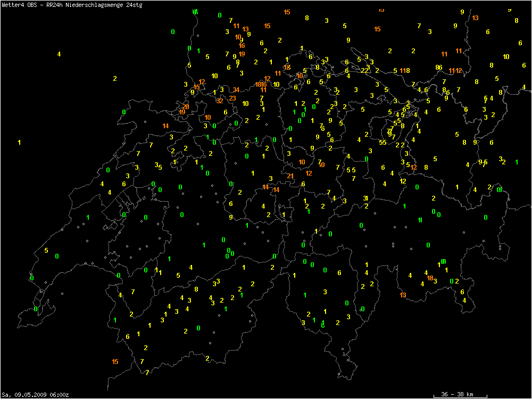
Task: Click the yellow 5 near the western border
Action: pos(46,250)
